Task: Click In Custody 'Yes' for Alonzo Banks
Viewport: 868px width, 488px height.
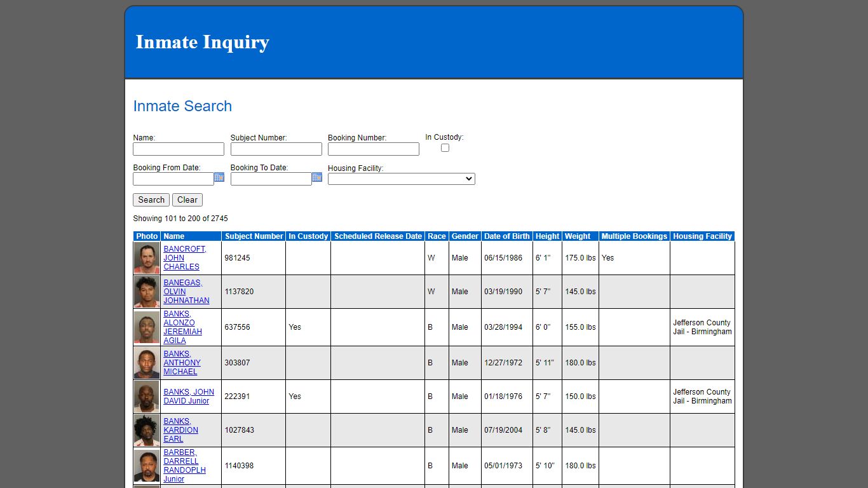Action: click(x=295, y=327)
